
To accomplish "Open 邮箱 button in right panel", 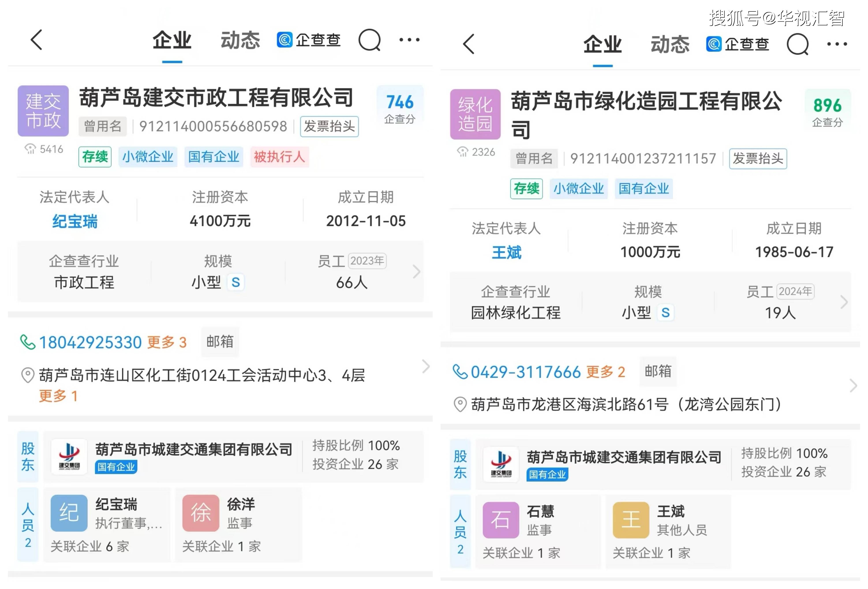I will pos(658,371).
